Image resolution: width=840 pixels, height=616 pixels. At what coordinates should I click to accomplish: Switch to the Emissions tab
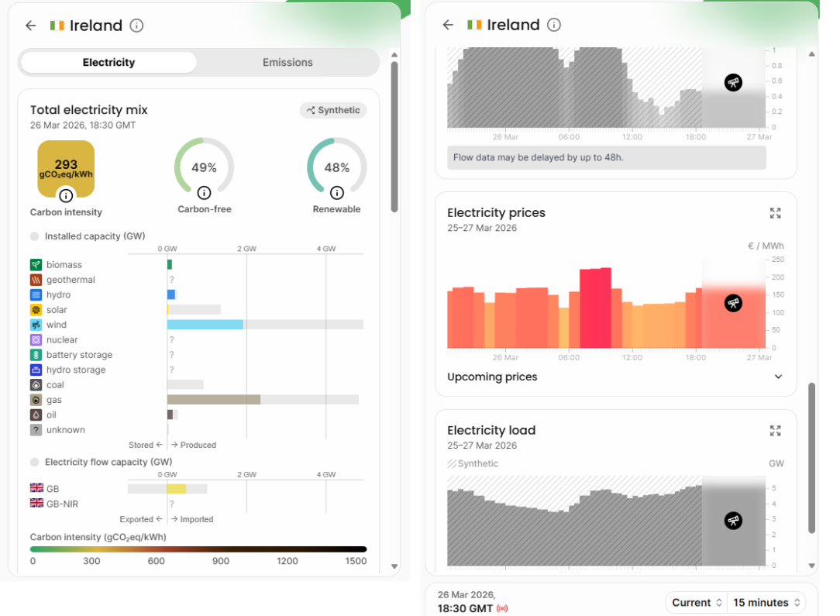[x=287, y=62]
